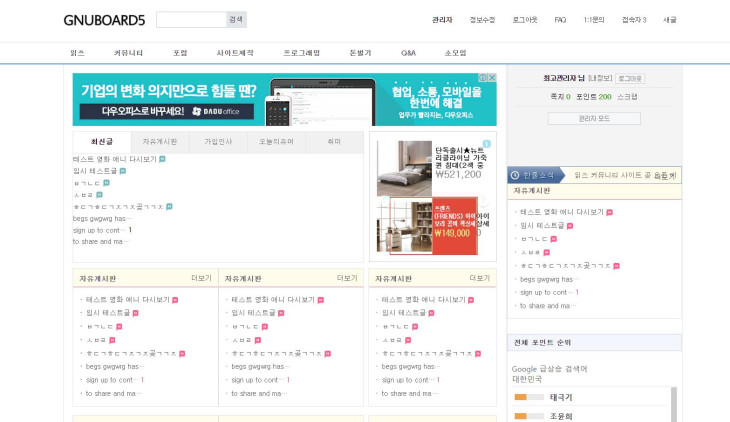Screen dimensions: 730x422
Task: Switch to the 자유게시판 tab
Action: [160, 142]
